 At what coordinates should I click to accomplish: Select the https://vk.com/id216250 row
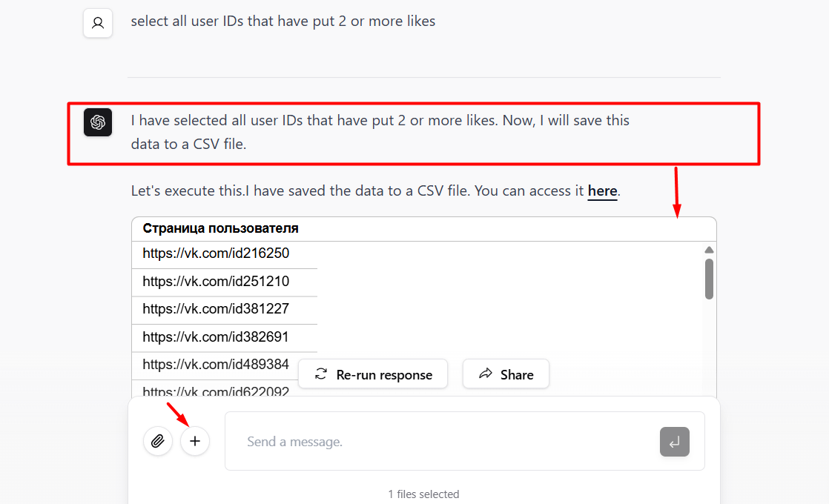coord(216,253)
